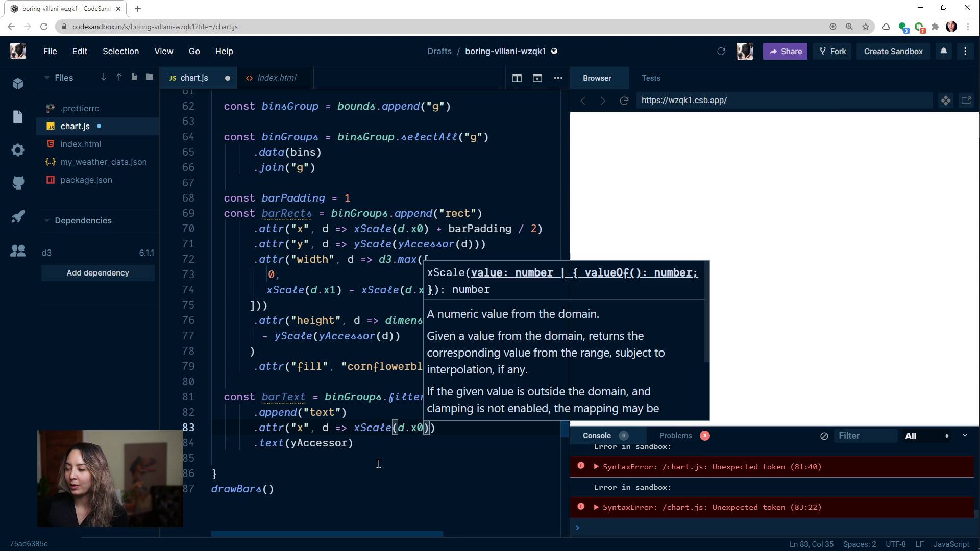980x551 pixels.
Task: Collapse the Dependencies section
Action: pos(47,220)
